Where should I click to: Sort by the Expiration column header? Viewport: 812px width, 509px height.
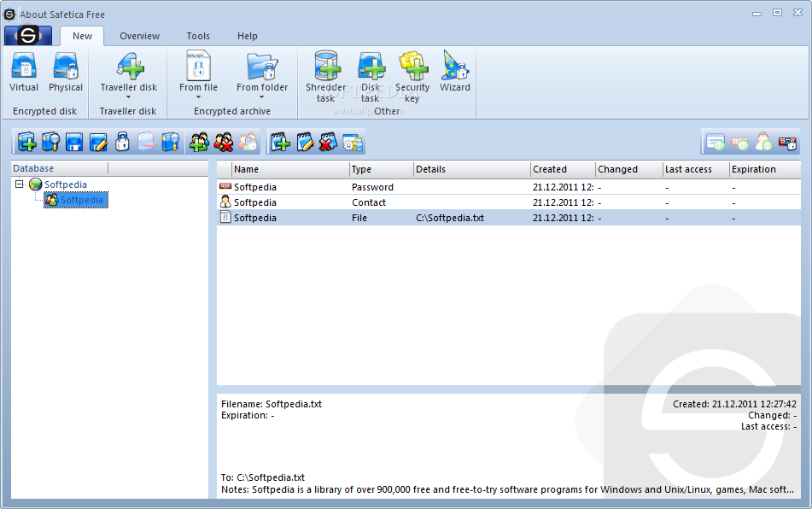(765, 169)
